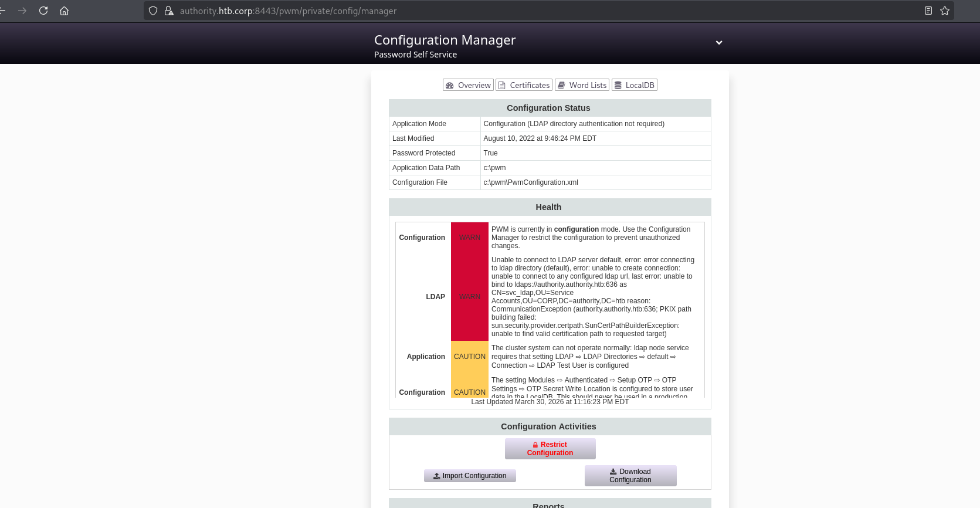Screen dimensions: 980x508
Task: Click the browser reload icon
Action: tap(43, 11)
